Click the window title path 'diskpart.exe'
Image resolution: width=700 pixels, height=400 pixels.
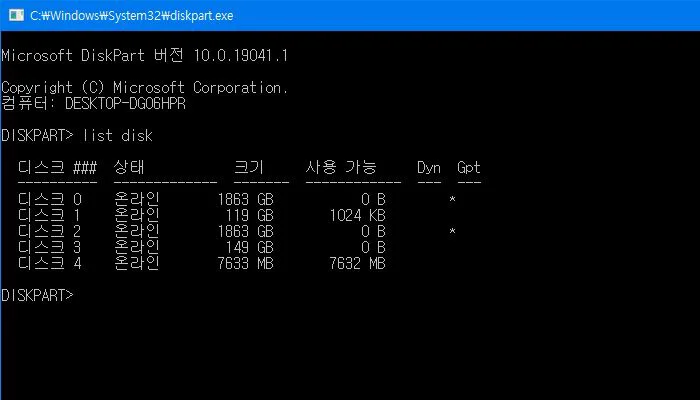[x=201, y=16]
